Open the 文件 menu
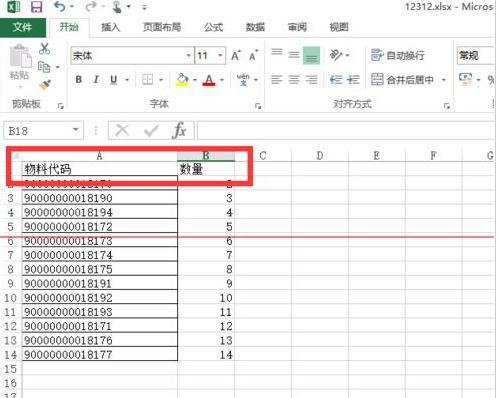This screenshot has width=500, height=398. click(22, 27)
